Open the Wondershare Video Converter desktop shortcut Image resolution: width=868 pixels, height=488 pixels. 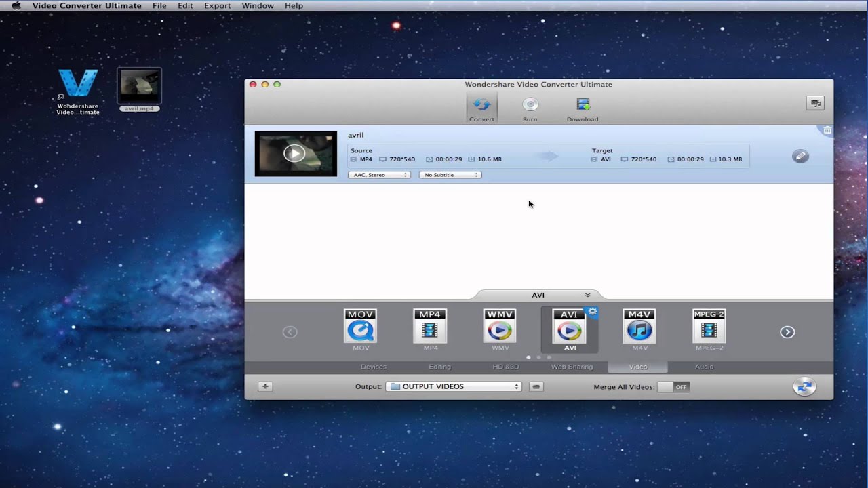coord(78,91)
